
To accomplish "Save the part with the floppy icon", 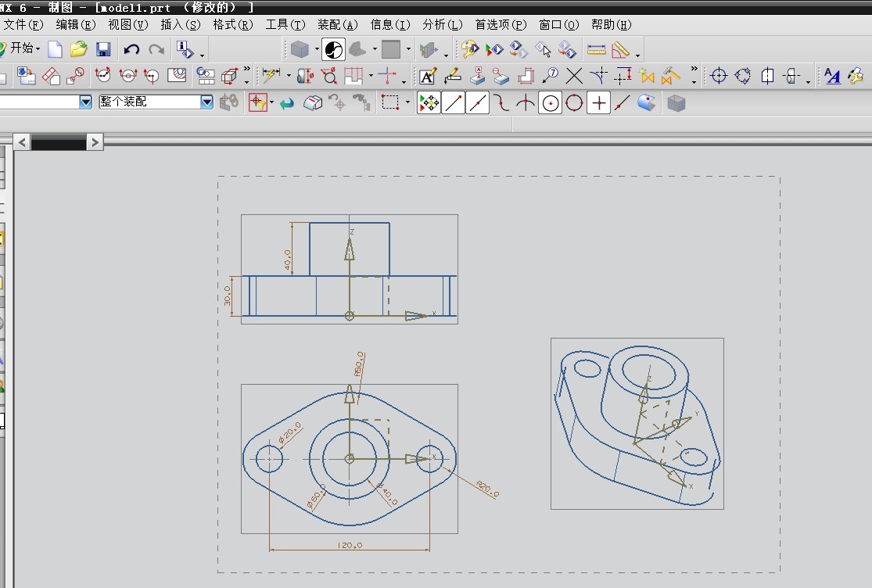I will 103,49.
